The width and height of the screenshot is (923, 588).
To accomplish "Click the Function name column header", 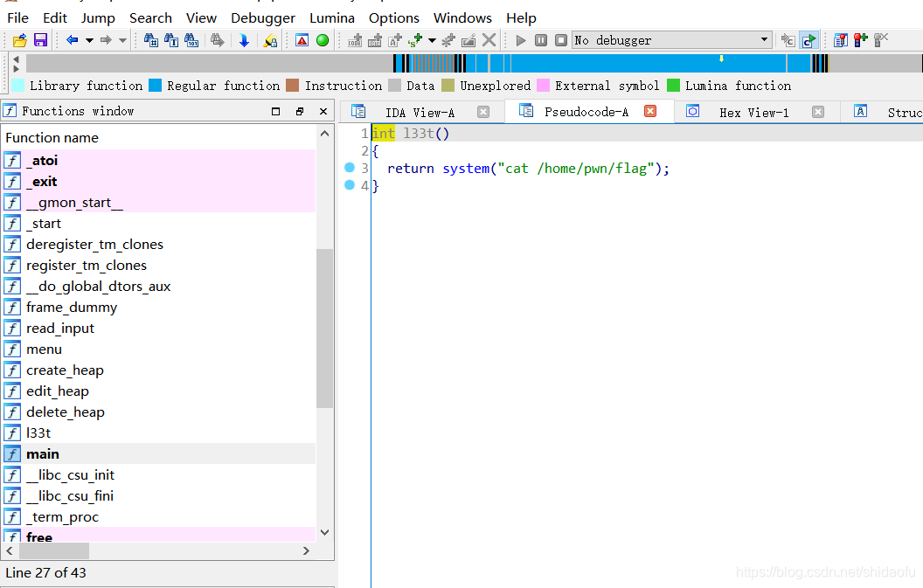I will click(x=52, y=138).
